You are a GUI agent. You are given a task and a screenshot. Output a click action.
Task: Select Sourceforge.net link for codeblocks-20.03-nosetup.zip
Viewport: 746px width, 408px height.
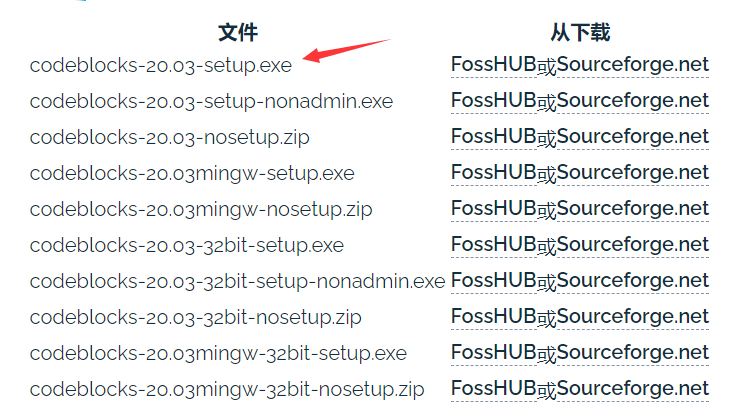point(633,137)
